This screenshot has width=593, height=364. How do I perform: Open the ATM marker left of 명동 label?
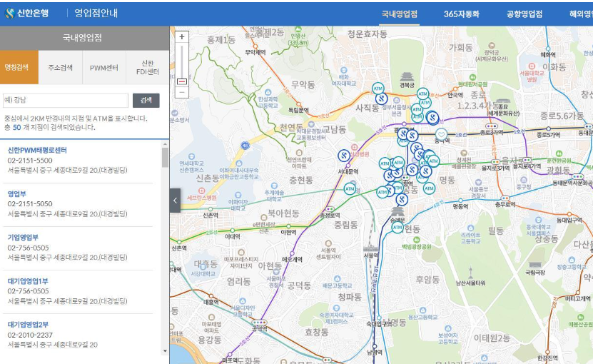[429, 188]
